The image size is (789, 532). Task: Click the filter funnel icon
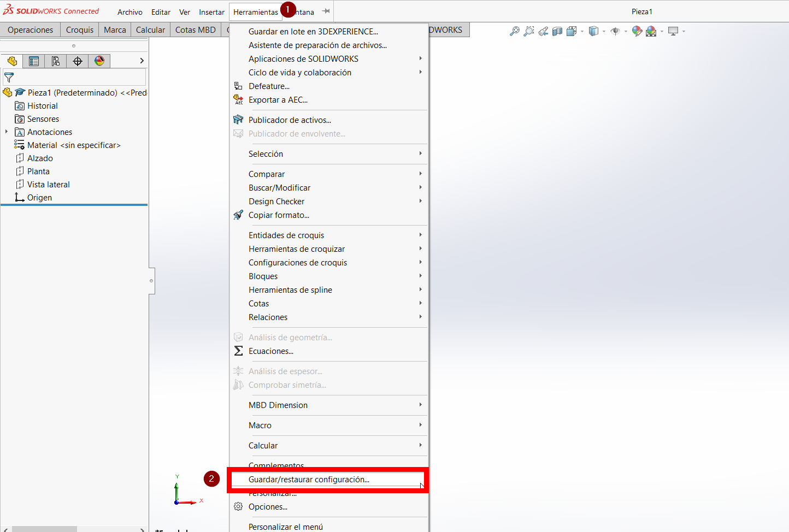pyautogui.click(x=9, y=78)
